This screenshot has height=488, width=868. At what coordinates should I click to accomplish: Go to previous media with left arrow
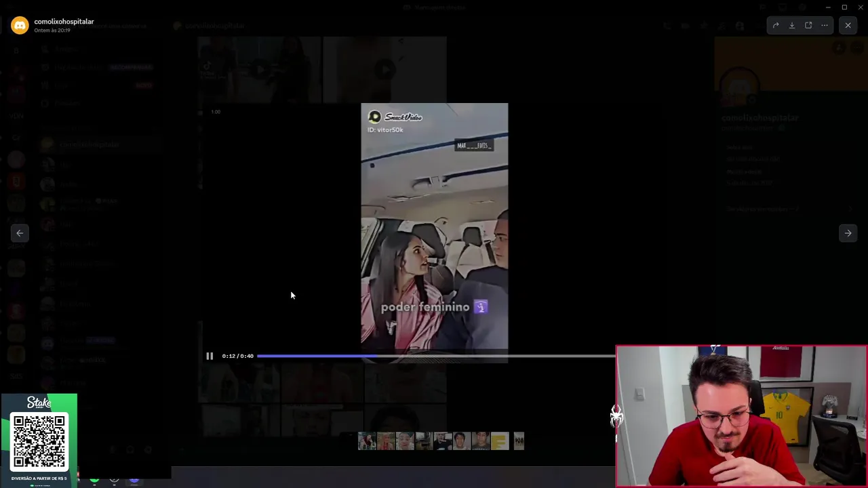pos(20,233)
